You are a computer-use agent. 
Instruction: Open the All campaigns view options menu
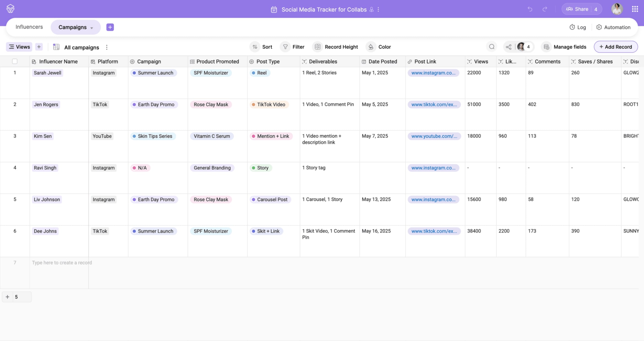107,47
